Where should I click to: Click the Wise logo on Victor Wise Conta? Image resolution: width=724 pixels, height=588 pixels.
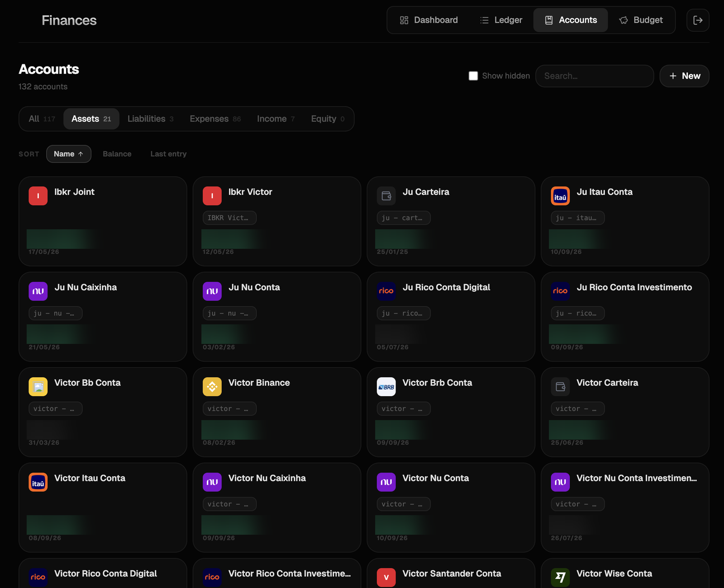tap(560, 578)
